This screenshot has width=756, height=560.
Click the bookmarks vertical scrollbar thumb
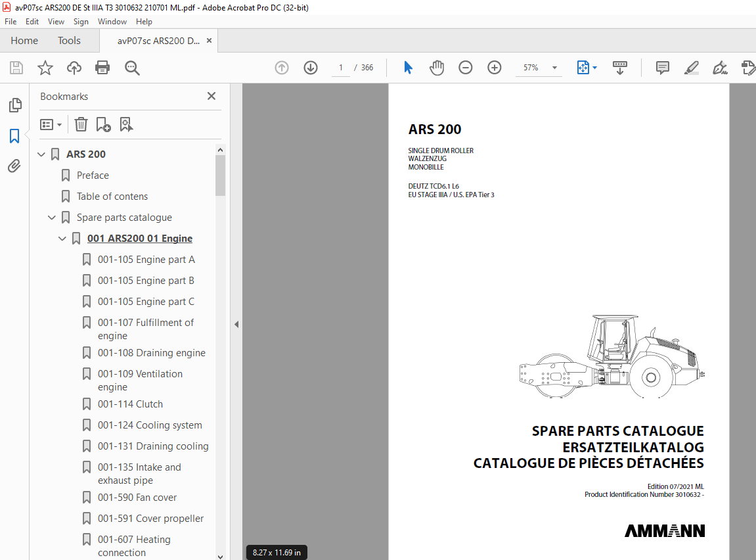click(220, 175)
